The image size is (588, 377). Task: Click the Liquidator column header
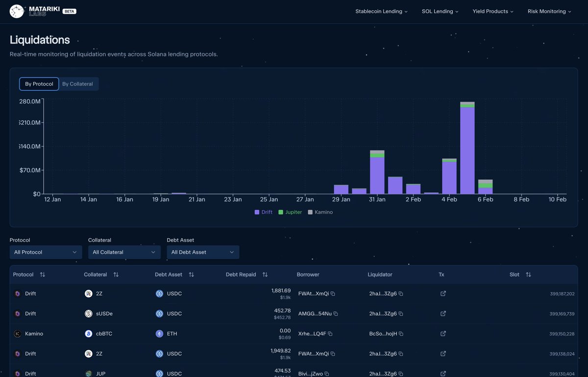[380, 275]
